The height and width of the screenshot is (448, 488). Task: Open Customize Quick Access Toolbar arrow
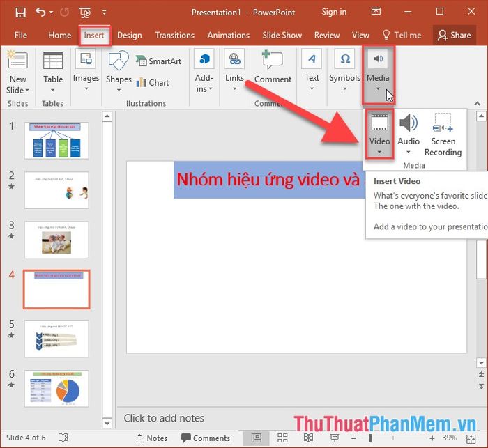[x=105, y=13]
